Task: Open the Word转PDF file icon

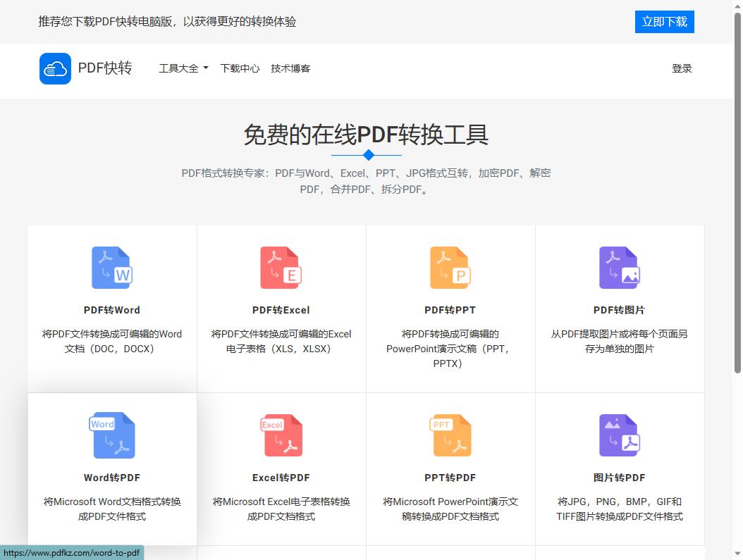Action: point(112,435)
